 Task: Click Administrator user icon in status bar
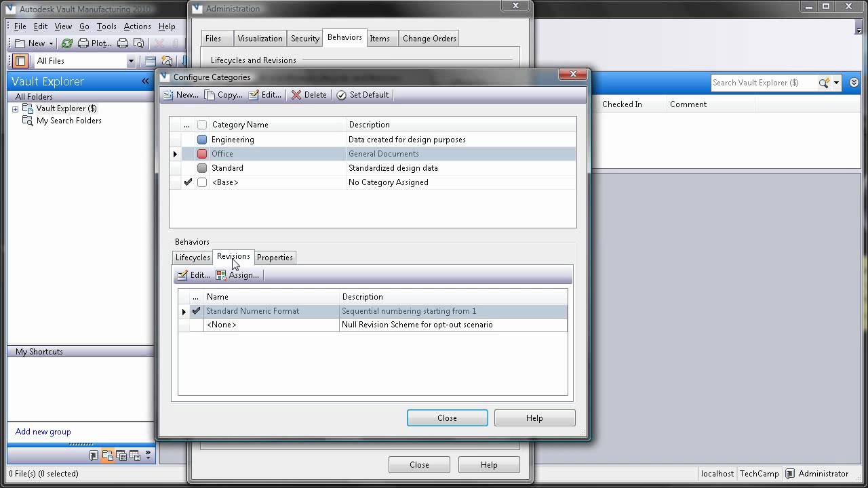790,474
